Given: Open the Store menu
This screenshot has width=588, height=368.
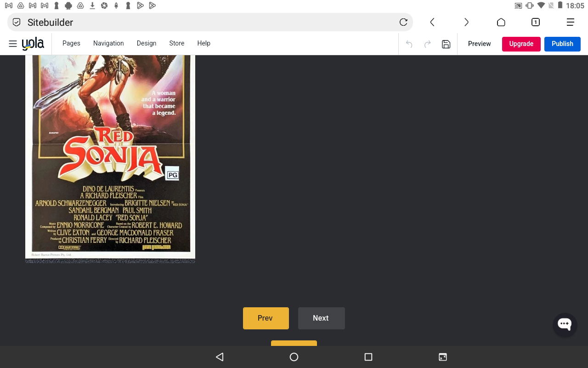Looking at the screenshot, I should click(177, 43).
